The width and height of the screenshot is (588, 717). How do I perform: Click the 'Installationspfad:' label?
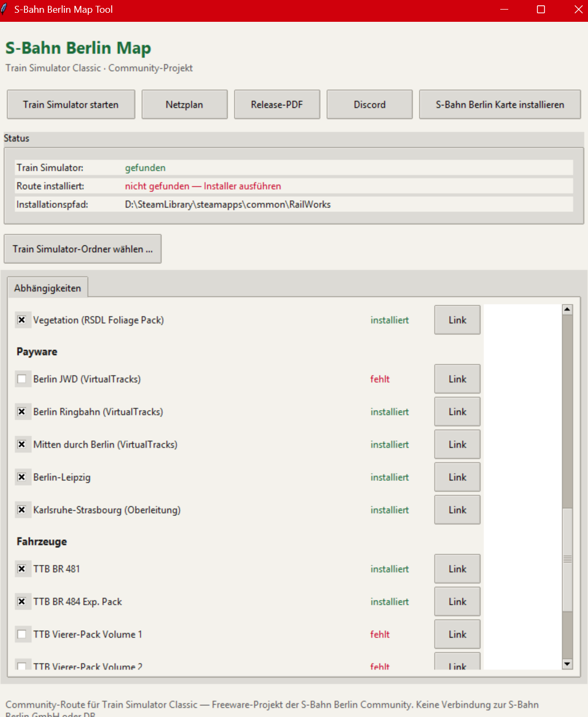(52, 204)
